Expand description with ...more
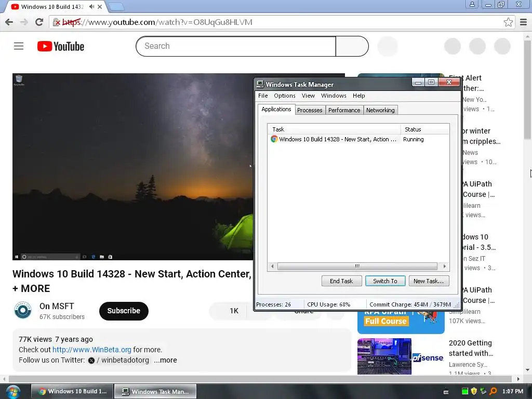The height and width of the screenshot is (399, 532). pyautogui.click(x=165, y=360)
